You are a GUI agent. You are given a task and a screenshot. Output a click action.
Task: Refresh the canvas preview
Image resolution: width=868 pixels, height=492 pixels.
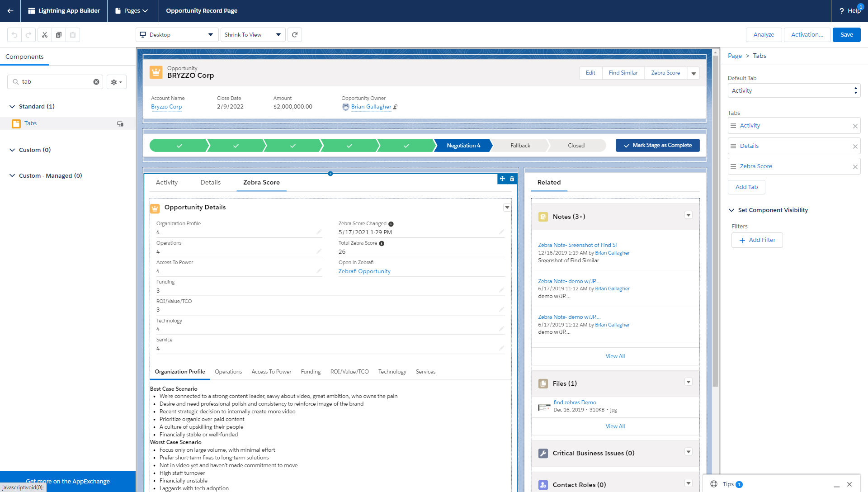(295, 35)
